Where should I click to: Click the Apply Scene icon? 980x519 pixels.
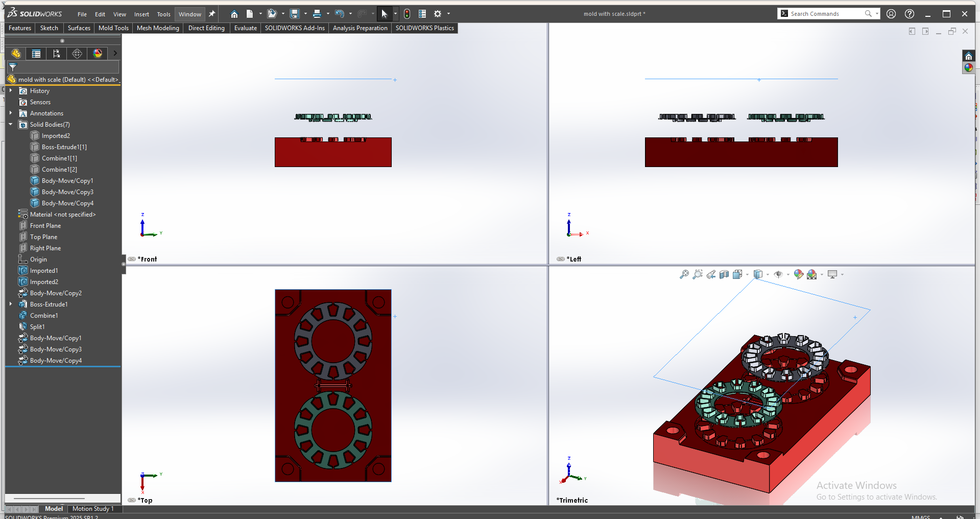click(x=812, y=275)
